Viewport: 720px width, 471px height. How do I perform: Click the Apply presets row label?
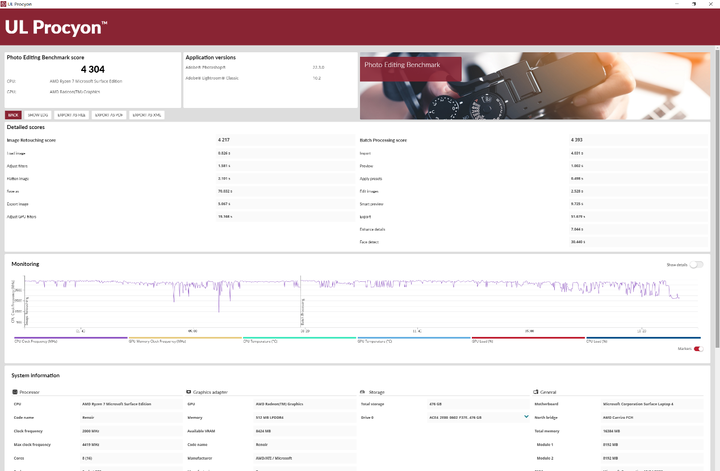371,179
